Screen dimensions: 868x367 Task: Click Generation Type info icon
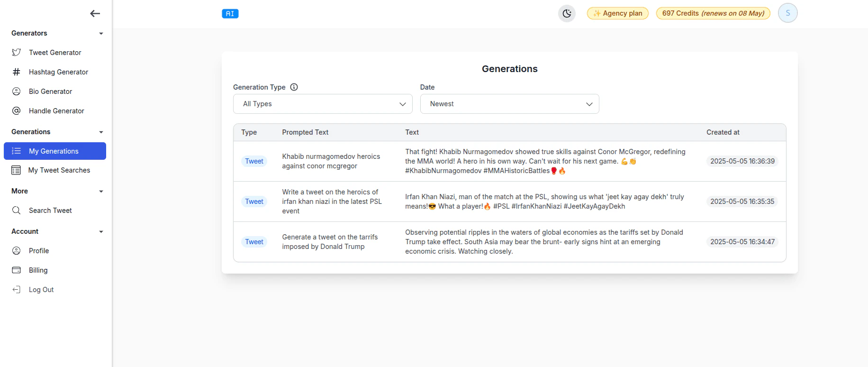[x=294, y=87]
